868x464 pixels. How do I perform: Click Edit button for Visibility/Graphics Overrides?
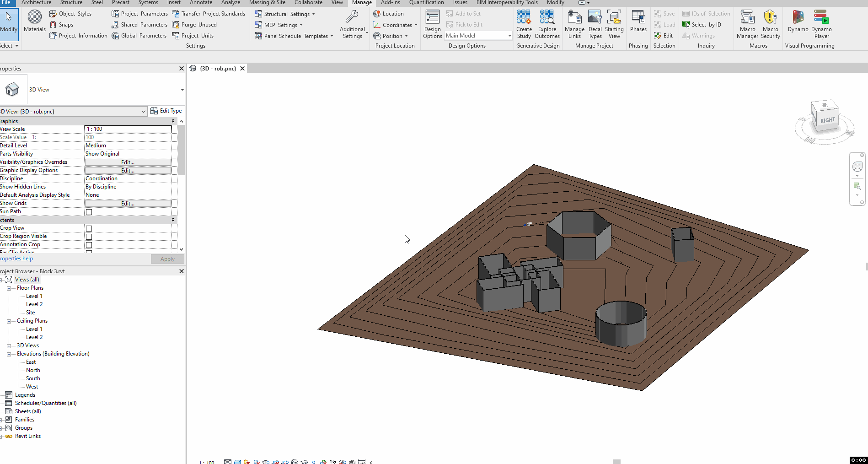click(x=128, y=162)
